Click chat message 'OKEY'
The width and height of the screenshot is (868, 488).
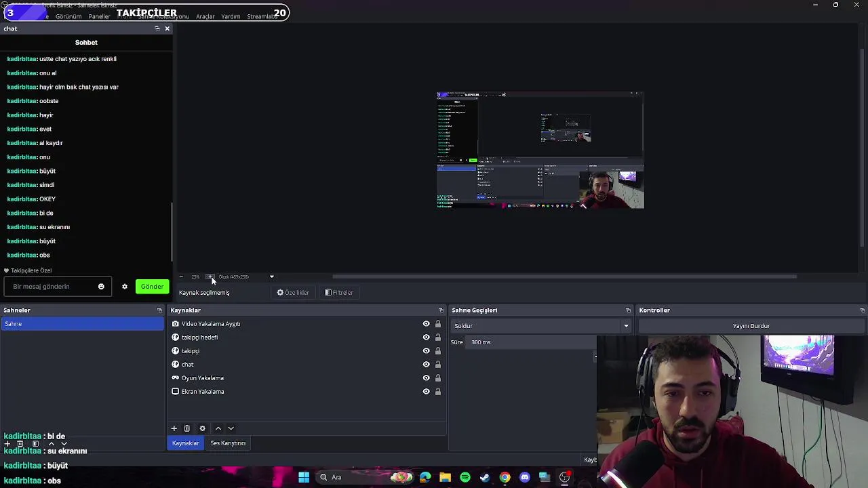(47, 199)
